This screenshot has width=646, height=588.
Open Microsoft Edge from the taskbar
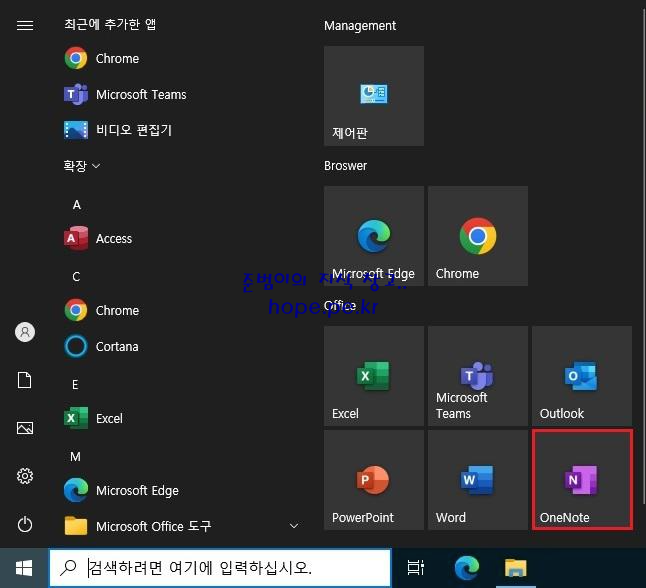466,568
